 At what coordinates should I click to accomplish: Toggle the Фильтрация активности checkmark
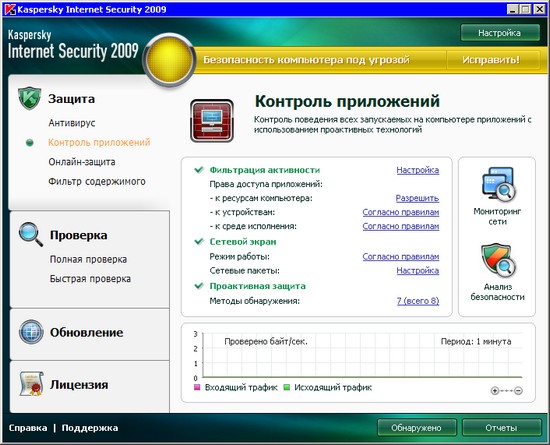coord(199,170)
